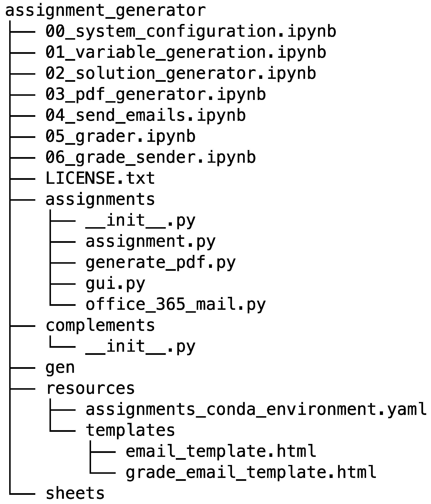Select the templates folder under resources

click(130, 430)
